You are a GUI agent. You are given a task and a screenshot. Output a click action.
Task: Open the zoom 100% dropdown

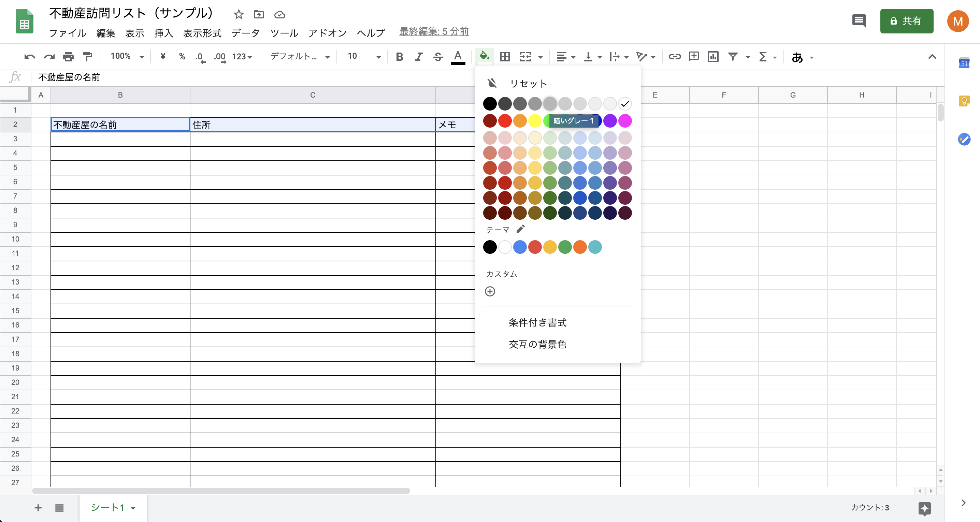[127, 57]
